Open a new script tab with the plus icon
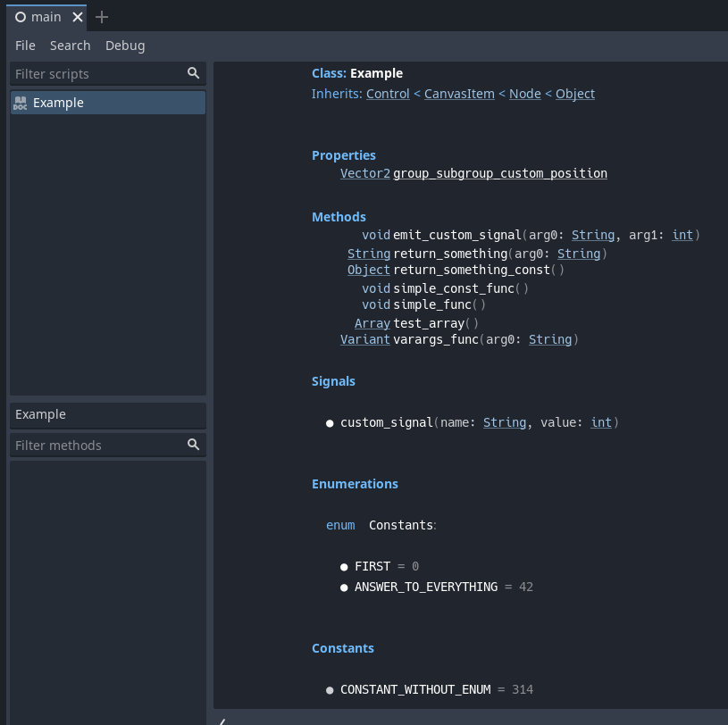This screenshot has width=728, height=725. click(101, 16)
